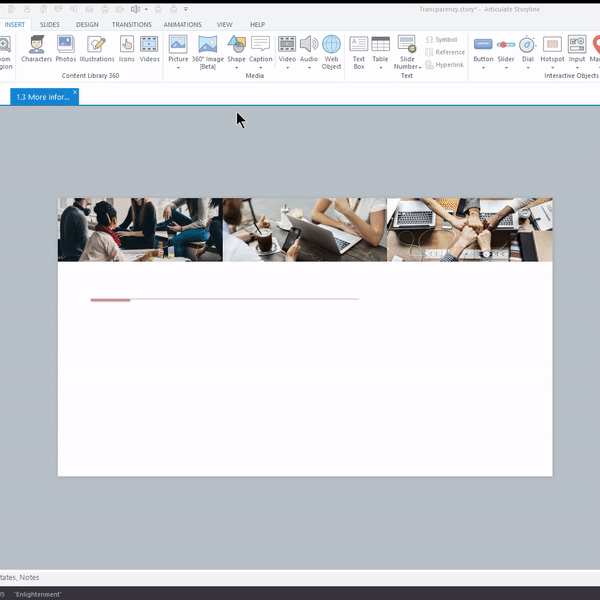This screenshot has width=600, height=600.
Task: Switch to the VIEW ribbon tab
Action: click(225, 24)
